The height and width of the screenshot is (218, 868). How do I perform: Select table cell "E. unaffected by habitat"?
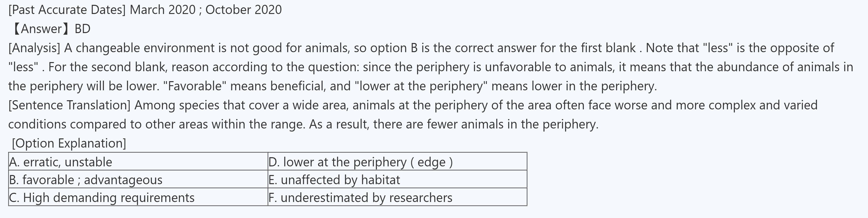coord(334,180)
